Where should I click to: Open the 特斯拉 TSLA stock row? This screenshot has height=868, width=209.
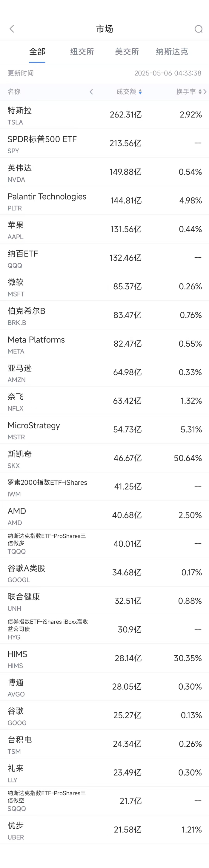[105, 115]
